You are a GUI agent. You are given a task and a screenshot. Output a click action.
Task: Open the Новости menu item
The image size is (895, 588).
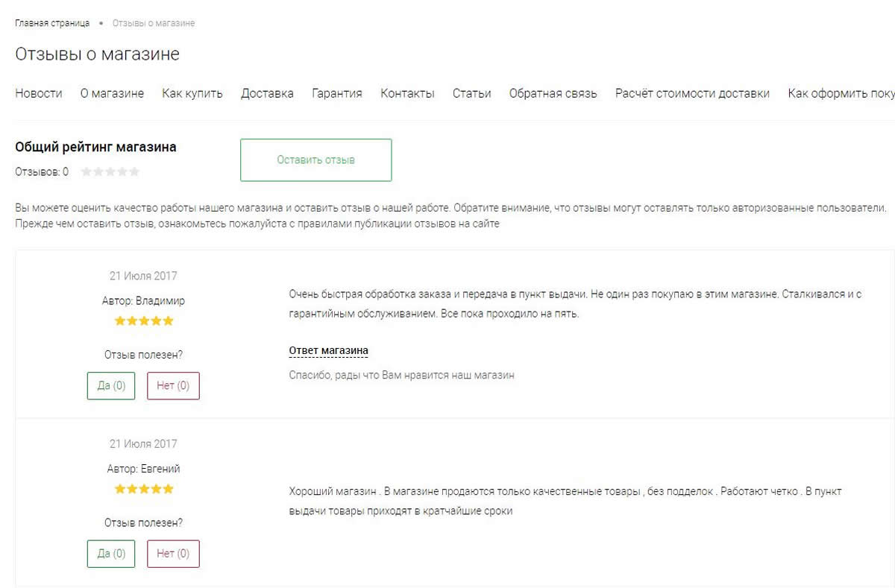click(x=39, y=93)
